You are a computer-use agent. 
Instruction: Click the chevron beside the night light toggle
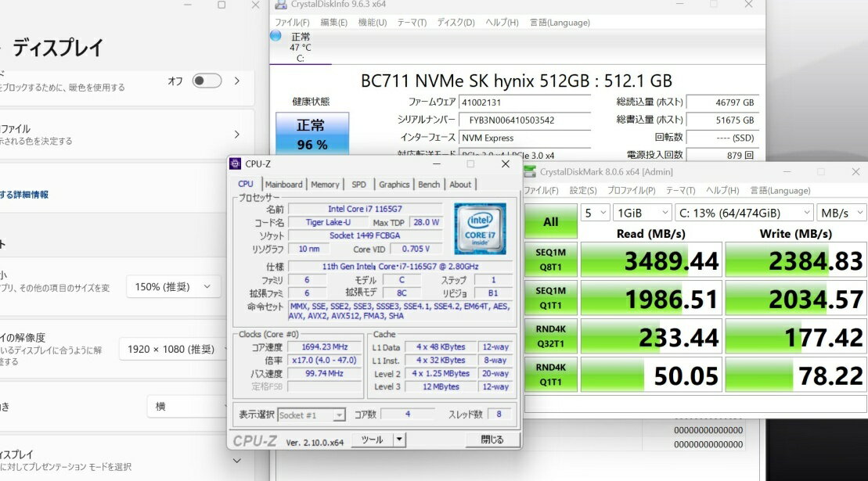click(237, 81)
